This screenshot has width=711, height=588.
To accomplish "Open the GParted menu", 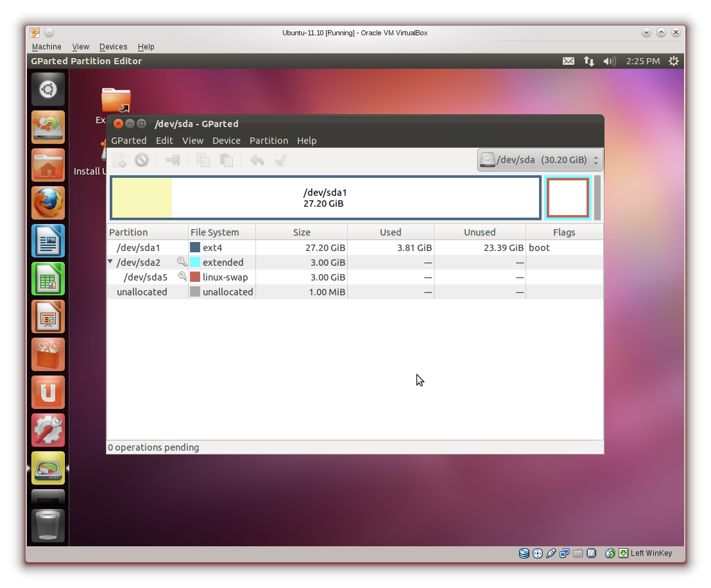I will (129, 141).
